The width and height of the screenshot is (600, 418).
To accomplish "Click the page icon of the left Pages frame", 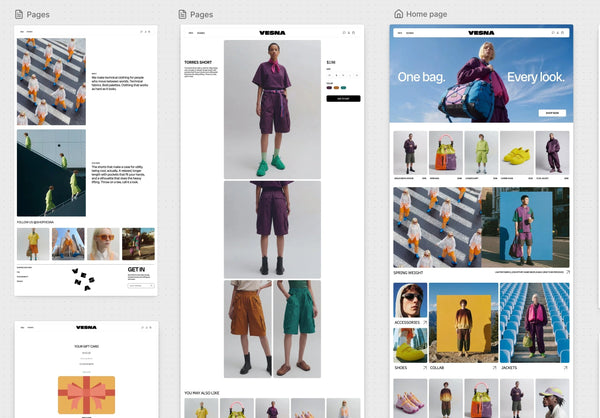I will coord(19,15).
